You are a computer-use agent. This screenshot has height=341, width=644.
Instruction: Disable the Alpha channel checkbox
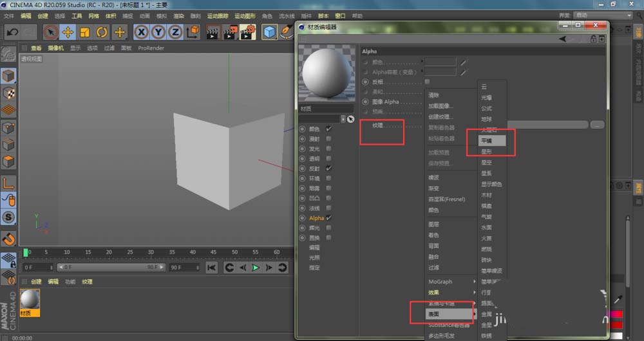328,218
